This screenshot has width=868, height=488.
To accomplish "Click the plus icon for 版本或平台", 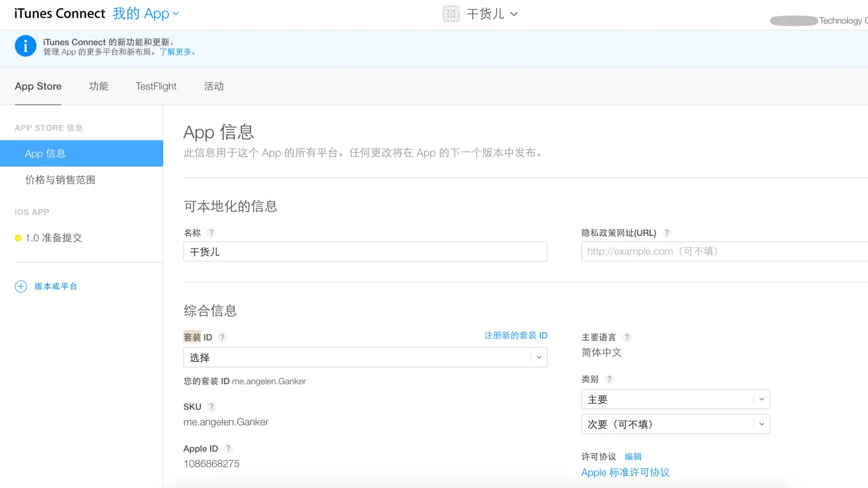I will tap(21, 286).
